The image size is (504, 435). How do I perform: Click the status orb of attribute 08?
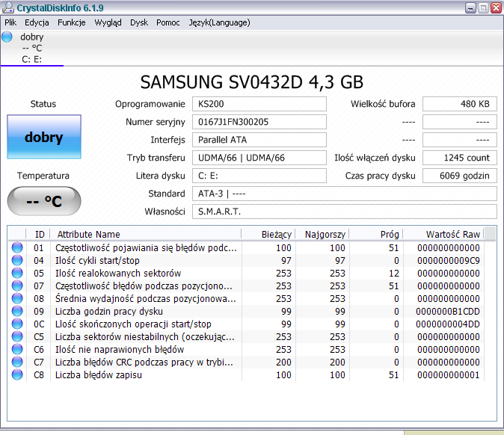coord(17,298)
